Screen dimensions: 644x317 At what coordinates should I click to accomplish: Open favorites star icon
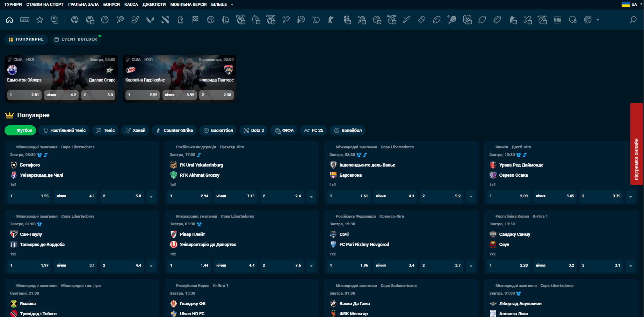(40, 20)
